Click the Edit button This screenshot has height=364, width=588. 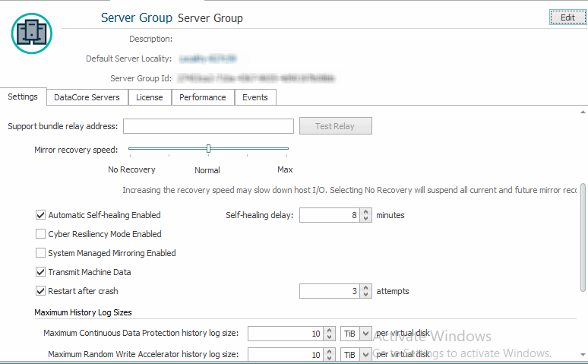[x=567, y=17]
